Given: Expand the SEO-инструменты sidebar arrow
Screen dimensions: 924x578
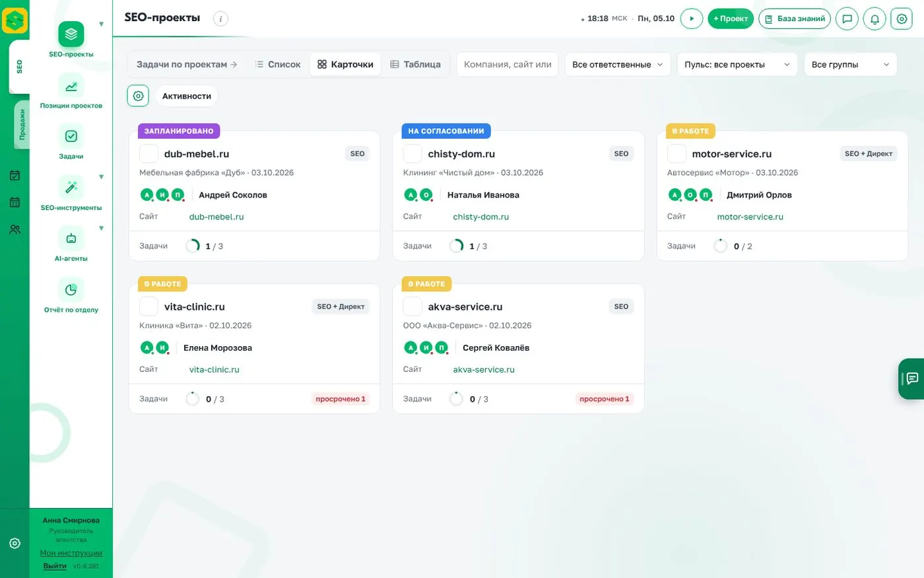Looking at the screenshot, I should 101,177.
